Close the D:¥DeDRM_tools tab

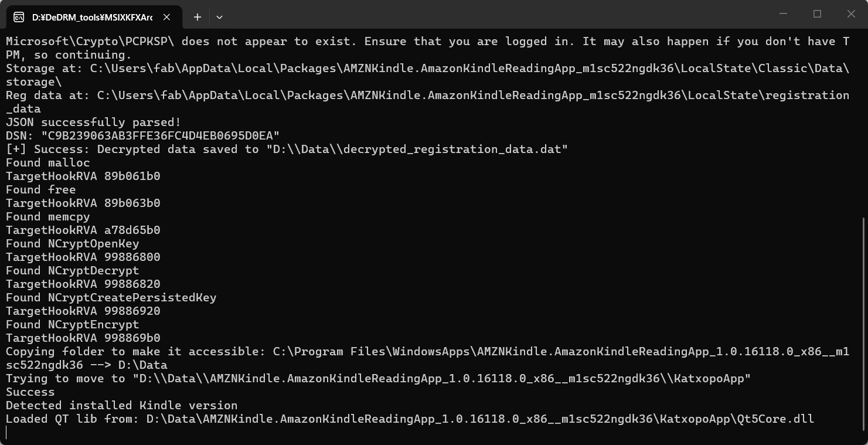166,17
